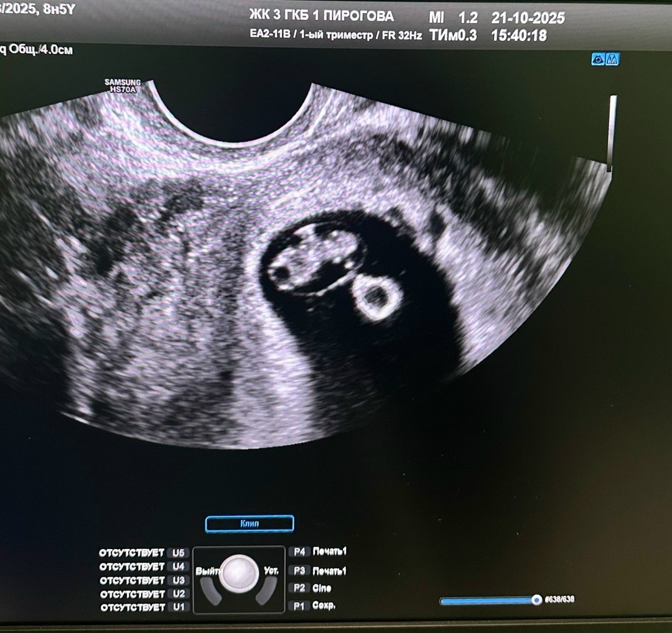Click the P4 key badge
The image size is (672, 633).
[x=299, y=552]
